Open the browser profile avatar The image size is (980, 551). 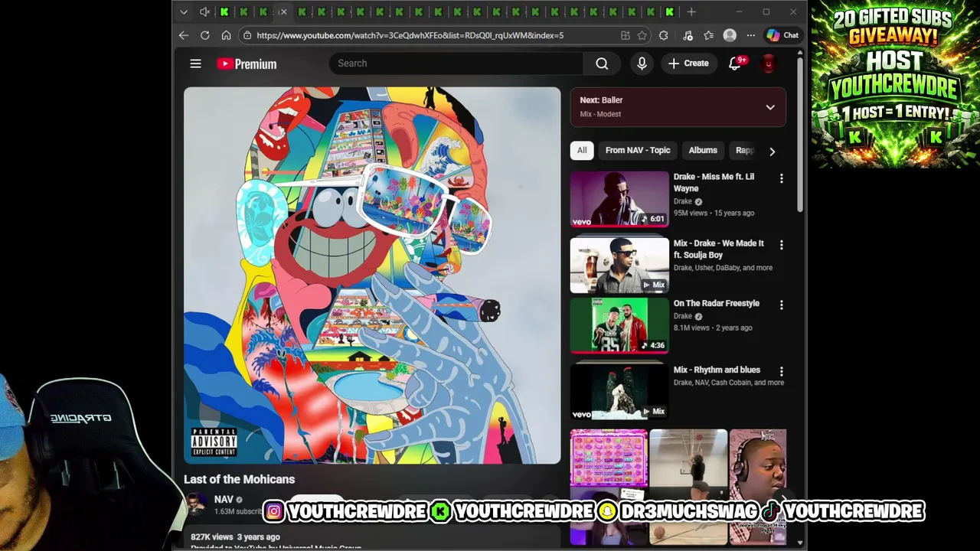(x=730, y=35)
